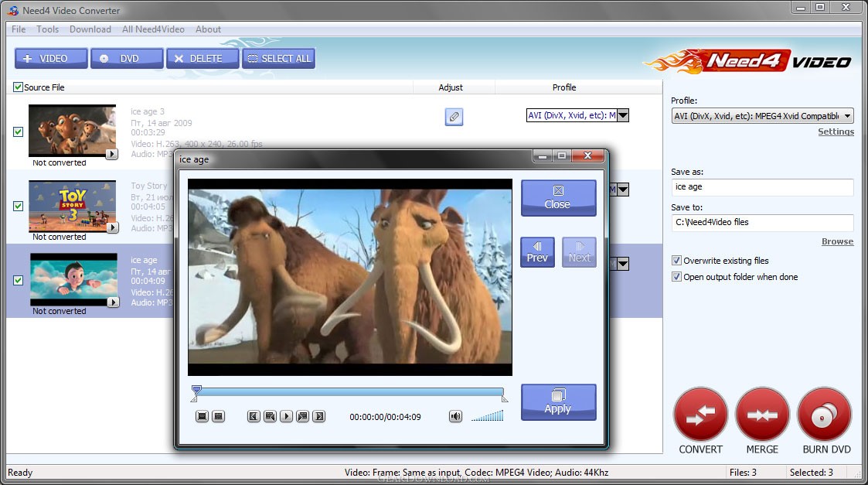Click the Prev button in the dialog
Viewport: 868px width, 485px height.
click(537, 252)
